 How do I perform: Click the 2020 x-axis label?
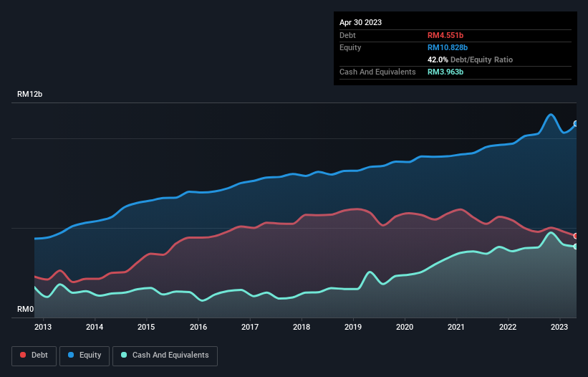pyautogui.click(x=405, y=327)
